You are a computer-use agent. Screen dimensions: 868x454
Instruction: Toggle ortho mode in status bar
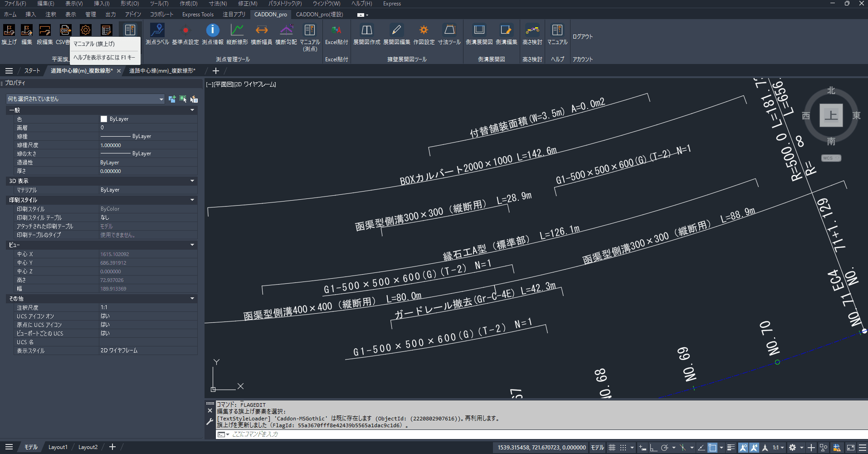tap(653, 448)
